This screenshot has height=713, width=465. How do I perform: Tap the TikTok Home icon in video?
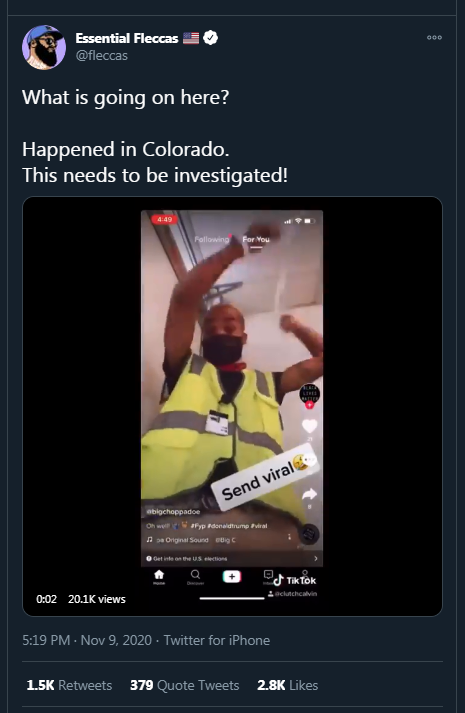tap(159, 576)
